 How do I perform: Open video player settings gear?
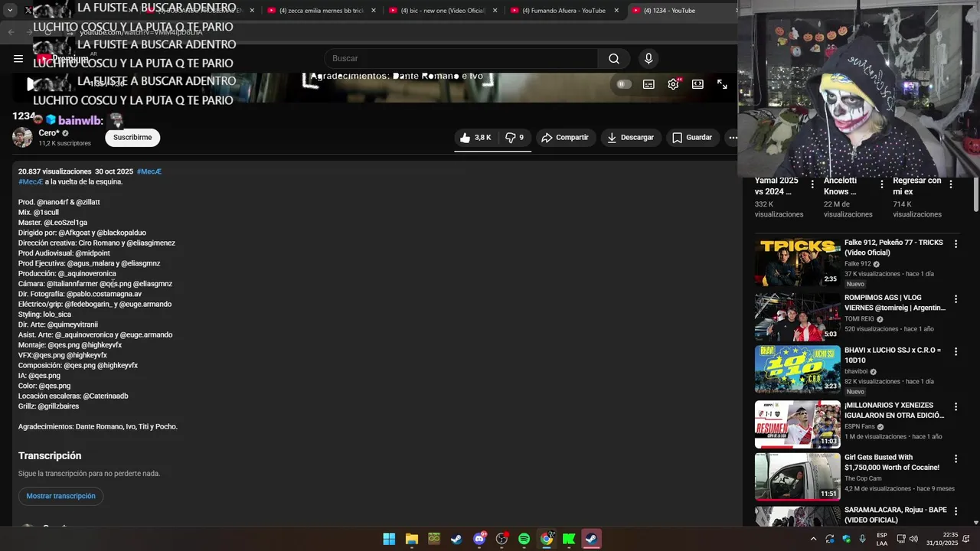[x=673, y=84]
